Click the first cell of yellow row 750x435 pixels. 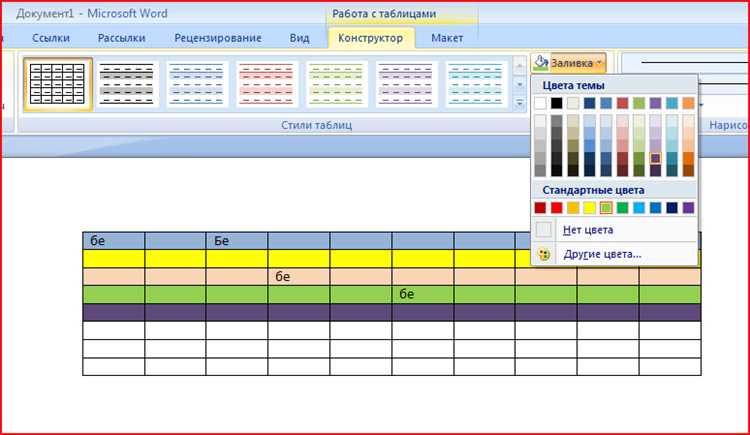(x=114, y=258)
